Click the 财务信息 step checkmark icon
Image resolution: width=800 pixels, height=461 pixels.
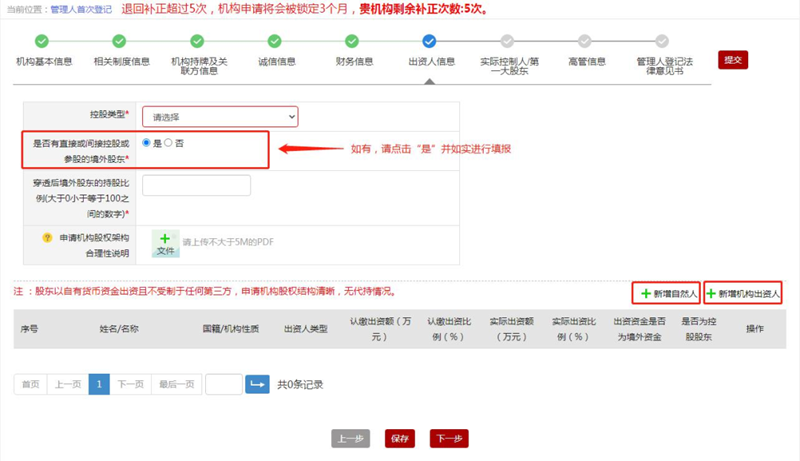pyautogui.click(x=352, y=41)
